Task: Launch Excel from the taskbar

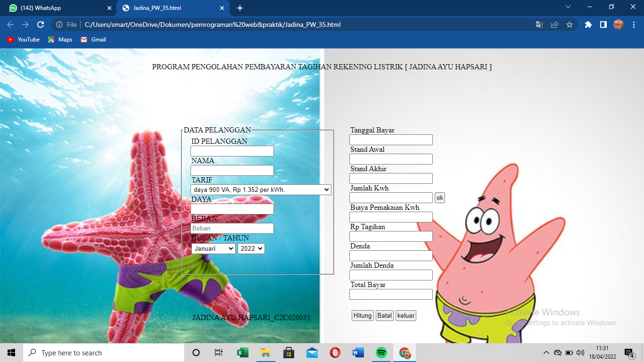Action: 243,353
